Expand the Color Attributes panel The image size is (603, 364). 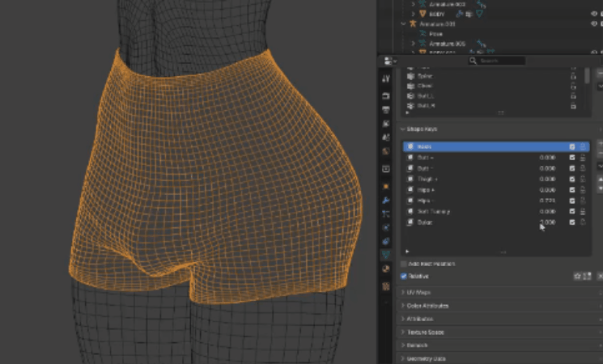[x=402, y=306]
